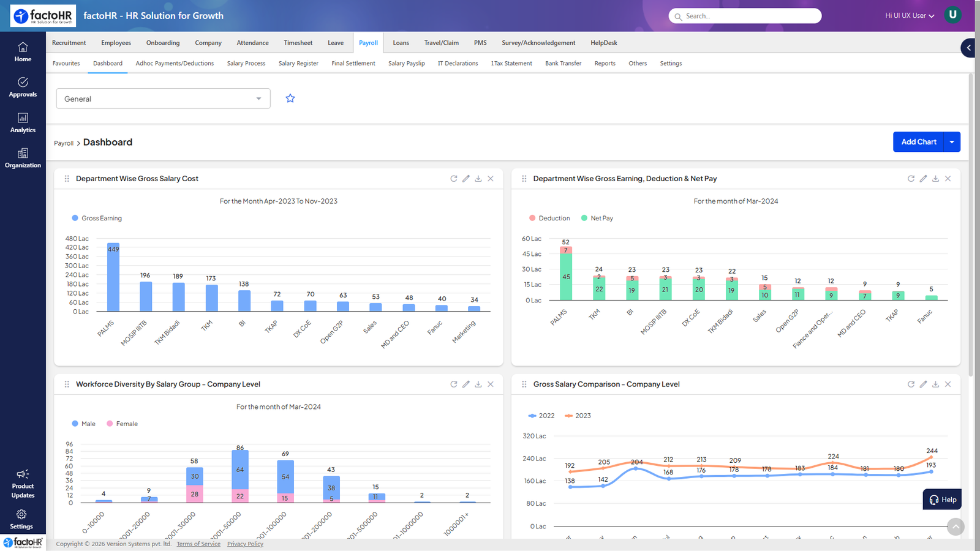Click the user avatar U
980x551 pixels.
coord(952,15)
